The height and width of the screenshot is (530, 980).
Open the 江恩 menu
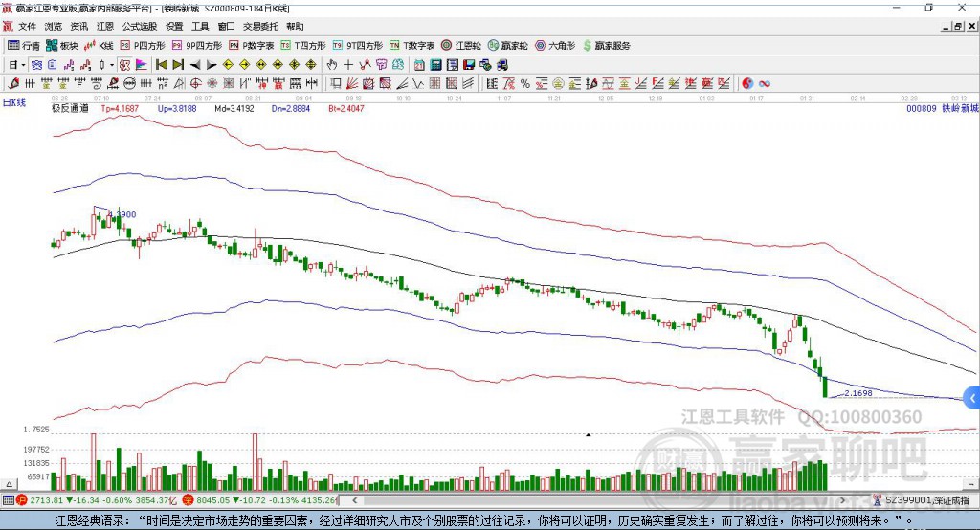click(105, 26)
